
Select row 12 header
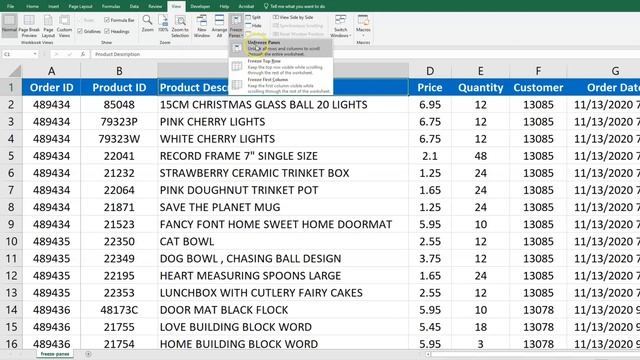[11, 276]
